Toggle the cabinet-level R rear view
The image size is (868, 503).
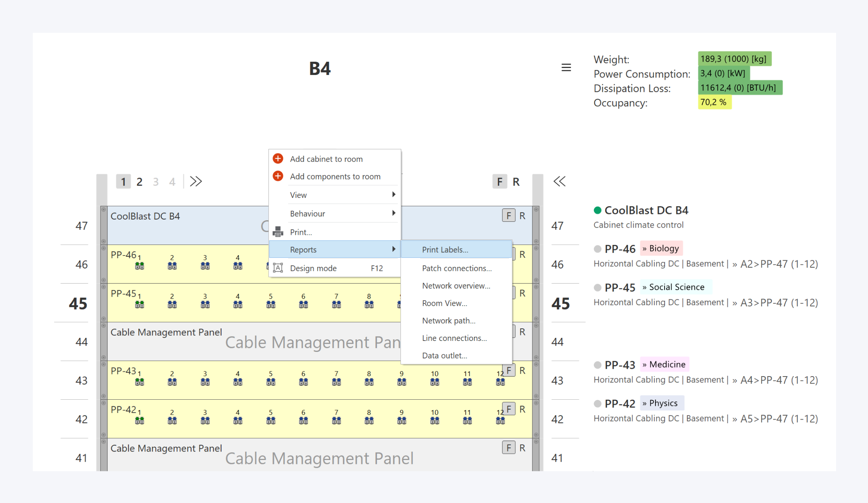tap(516, 182)
